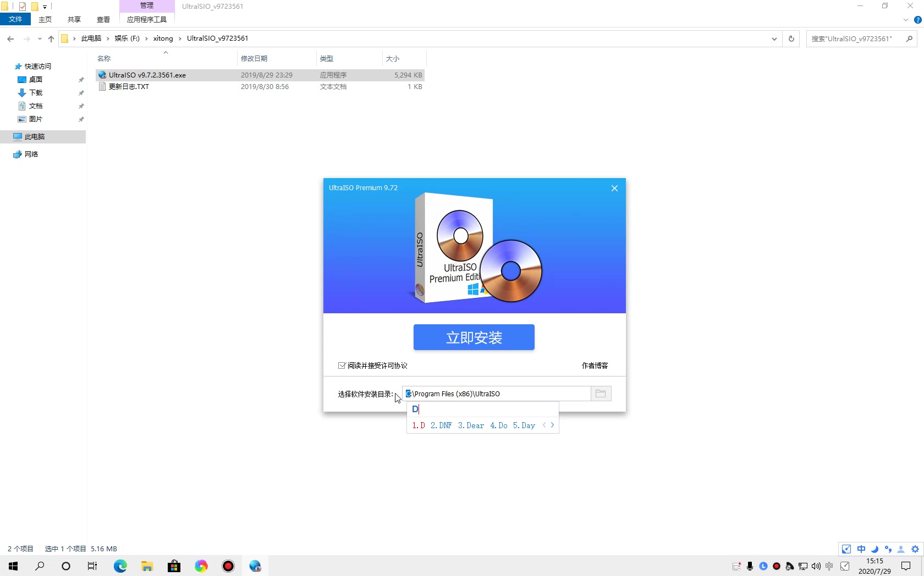The height and width of the screenshot is (576, 924).
Task: Pick IME candidate 1.D
Action: (x=419, y=425)
